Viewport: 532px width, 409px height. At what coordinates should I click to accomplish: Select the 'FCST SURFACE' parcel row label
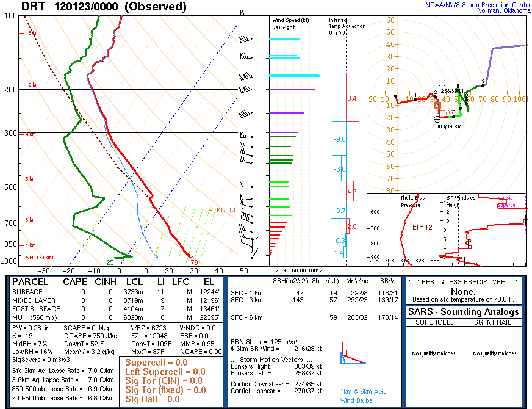(x=37, y=309)
